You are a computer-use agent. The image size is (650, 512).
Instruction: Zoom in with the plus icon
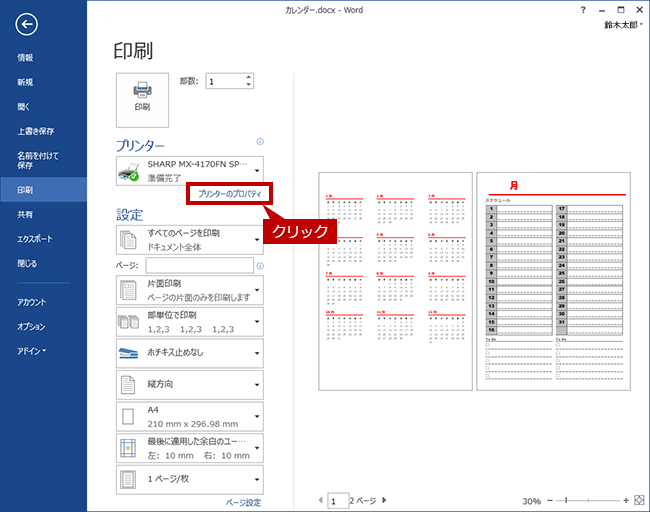(626, 500)
